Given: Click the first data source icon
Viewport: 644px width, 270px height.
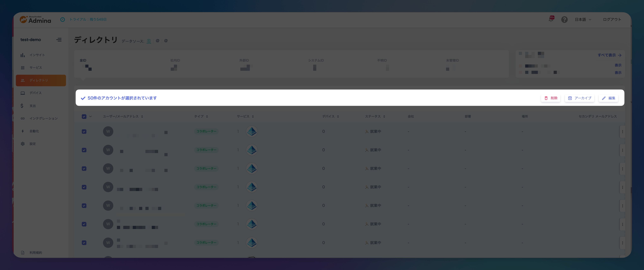Looking at the screenshot, I should (x=149, y=41).
